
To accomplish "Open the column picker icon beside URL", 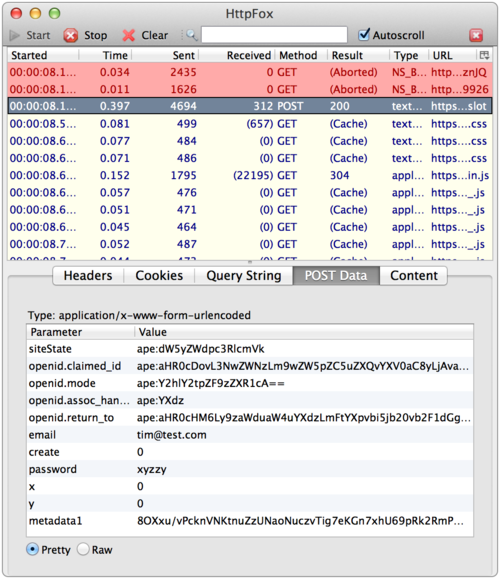I will pos(484,55).
